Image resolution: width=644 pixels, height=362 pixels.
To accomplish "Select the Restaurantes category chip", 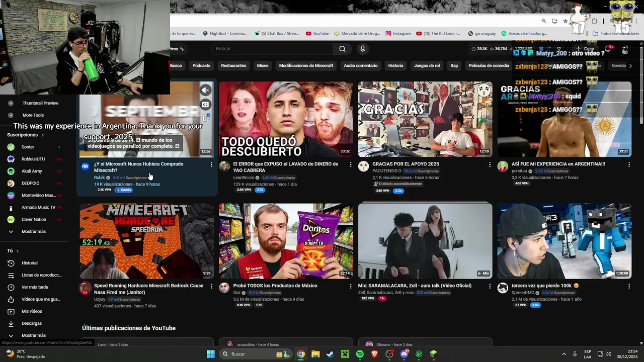I will tap(233, 65).
